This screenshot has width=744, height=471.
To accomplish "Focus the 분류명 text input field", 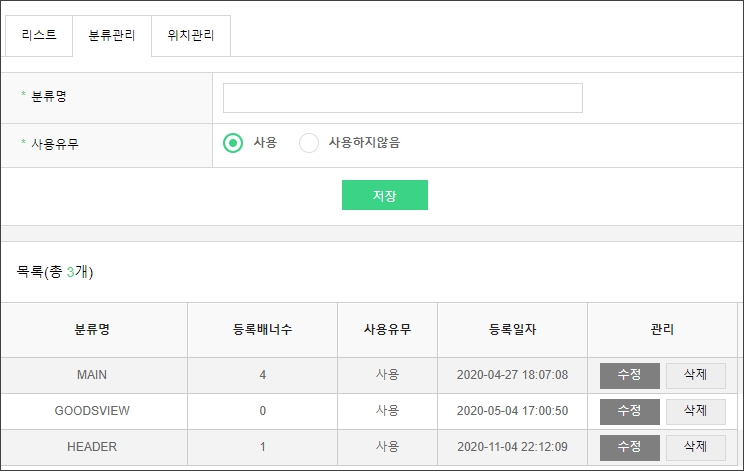I will [402, 98].
